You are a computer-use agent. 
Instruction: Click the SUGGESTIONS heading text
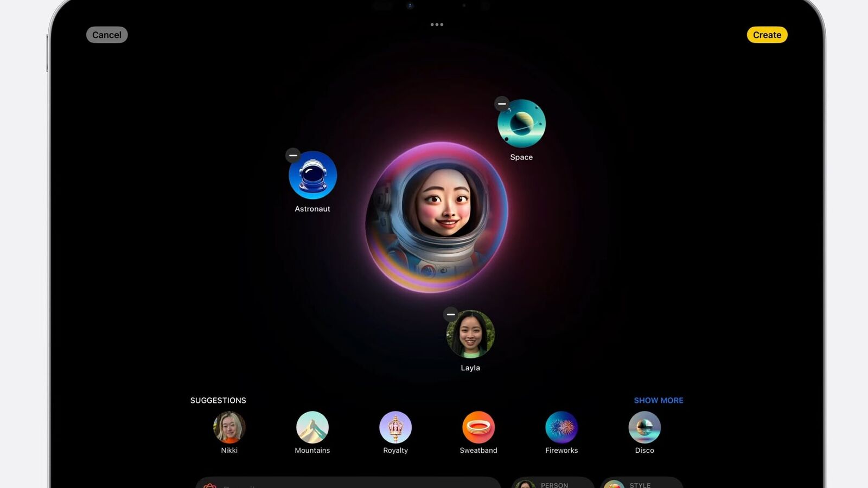coord(218,400)
